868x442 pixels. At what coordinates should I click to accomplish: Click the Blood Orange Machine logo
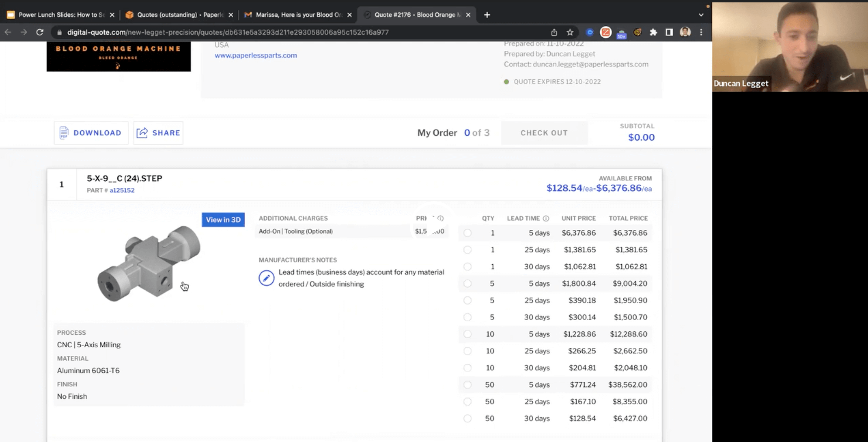[119, 57]
